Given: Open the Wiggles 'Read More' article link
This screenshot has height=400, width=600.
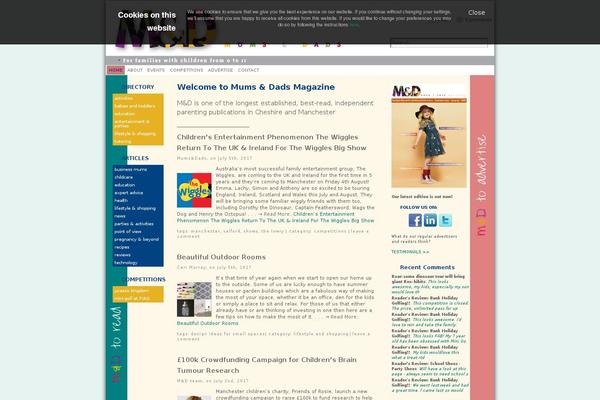Looking at the screenshot, I should [276, 217].
